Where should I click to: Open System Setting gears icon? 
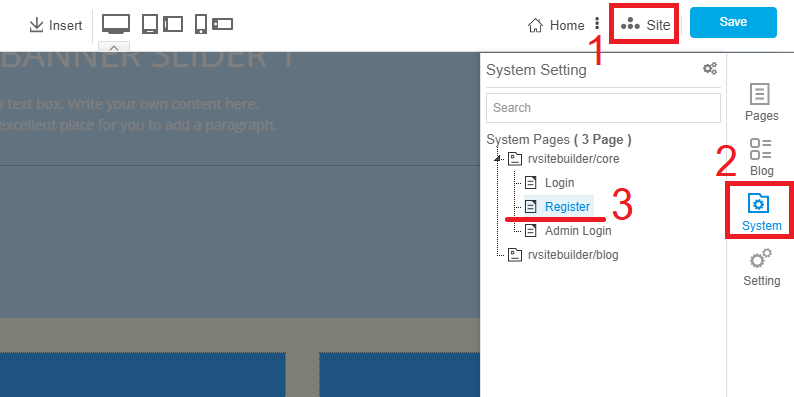710,68
